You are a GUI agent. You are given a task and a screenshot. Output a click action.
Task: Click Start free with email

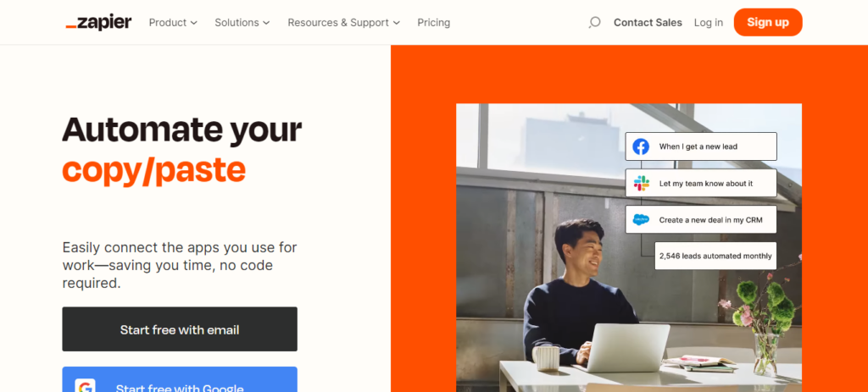[180, 329]
